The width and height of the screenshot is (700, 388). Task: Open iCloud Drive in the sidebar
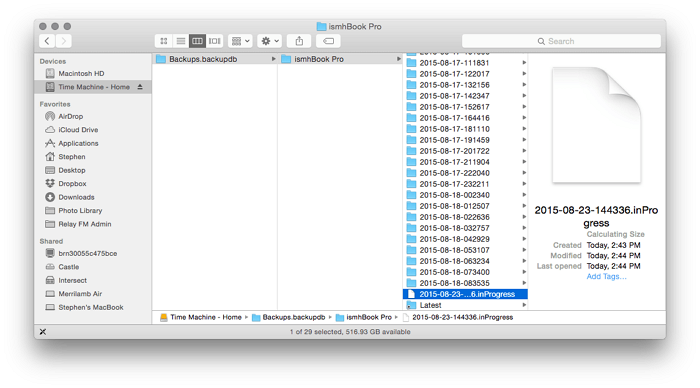point(93,129)
